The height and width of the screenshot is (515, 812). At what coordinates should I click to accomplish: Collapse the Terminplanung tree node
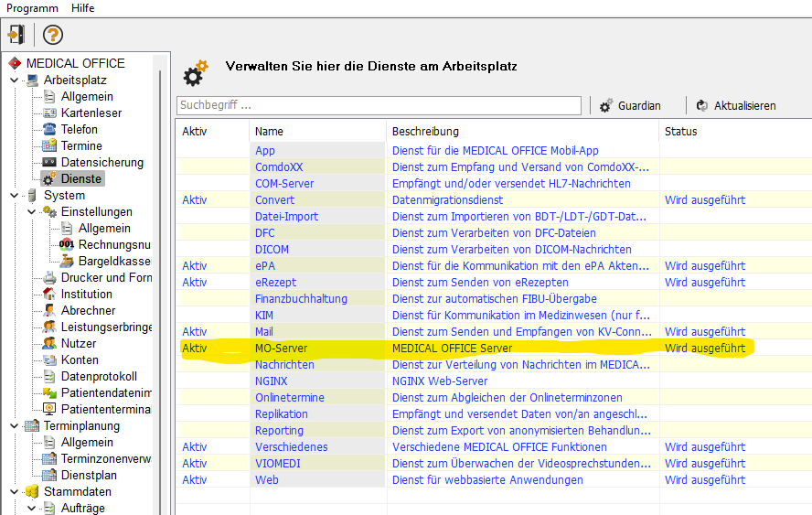click(15, 426)
